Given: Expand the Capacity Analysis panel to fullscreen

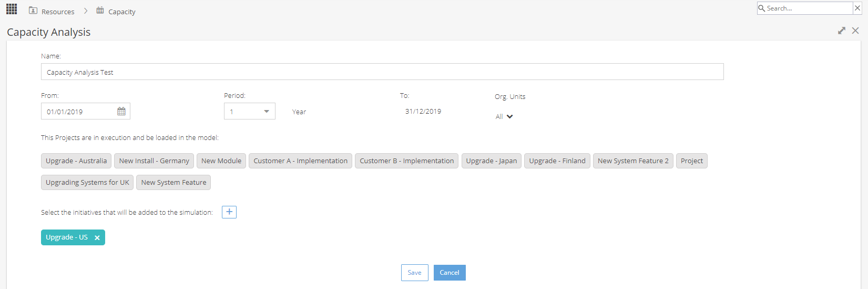Looking at the screenshot, I should [842, 31].
